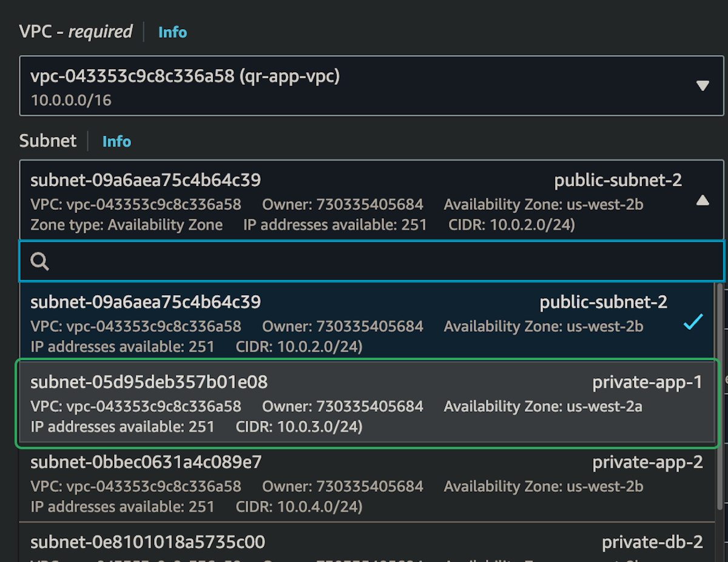Image resolution: width=728 pixels, height=562 pixels.
Task: Click subnet-0e8101018a5735c00 ID text
Action: tap(148, 541)
